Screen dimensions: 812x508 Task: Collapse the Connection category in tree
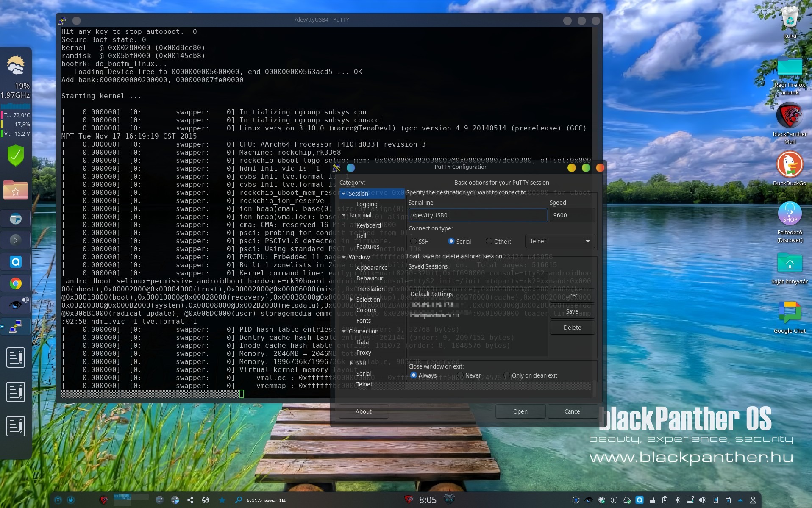(x=344, y=331)
